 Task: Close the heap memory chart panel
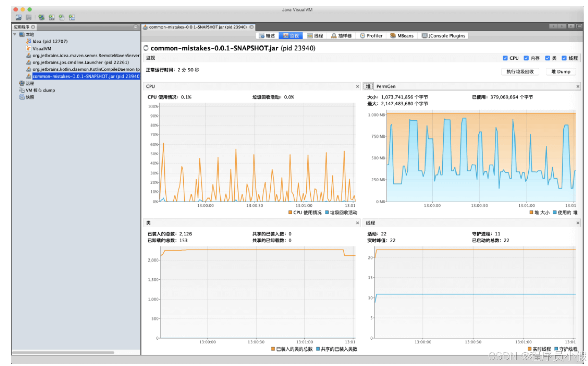pos(578,87)
